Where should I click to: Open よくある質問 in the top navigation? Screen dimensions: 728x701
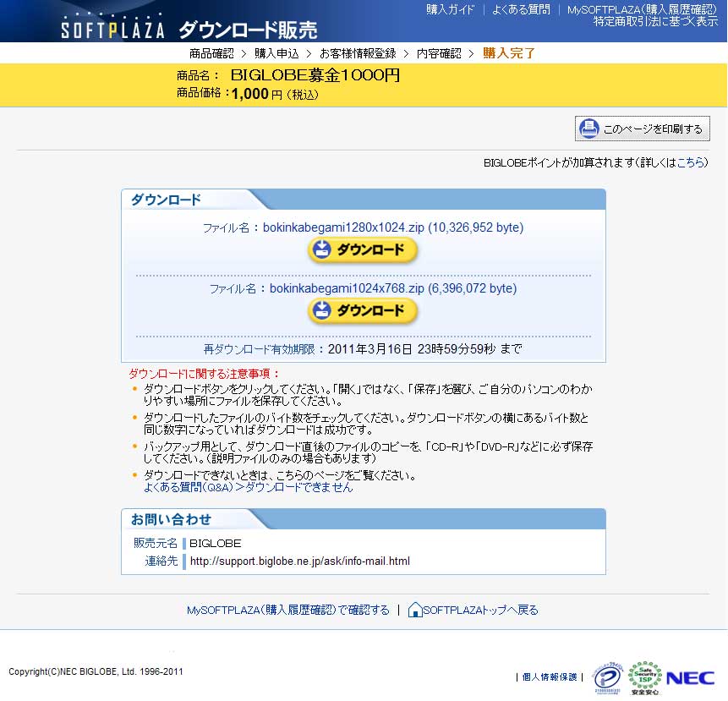[x=521, y=9]
